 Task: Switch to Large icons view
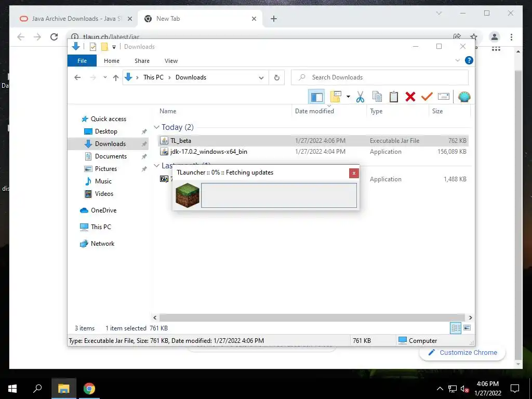click(467, 328)
